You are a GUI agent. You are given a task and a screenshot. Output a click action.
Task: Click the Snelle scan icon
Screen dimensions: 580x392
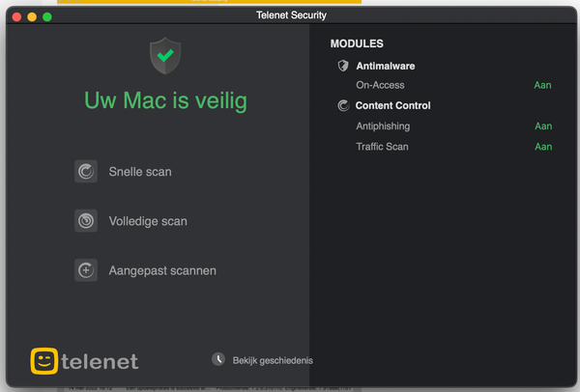(x=86, y=172)
